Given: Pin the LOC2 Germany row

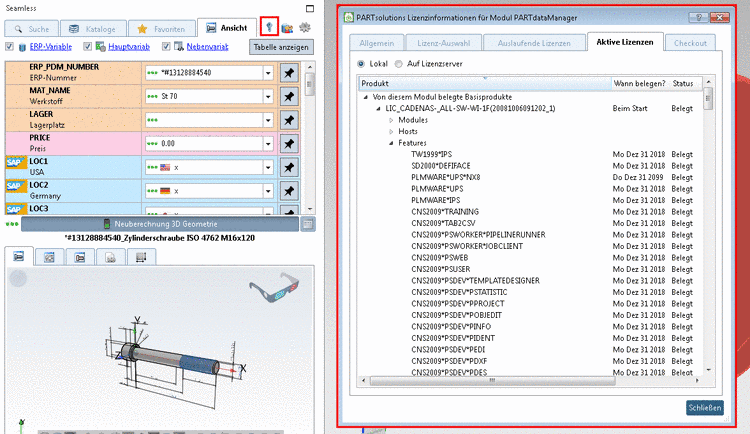Looking at the screenshot, I should [289, 190].
